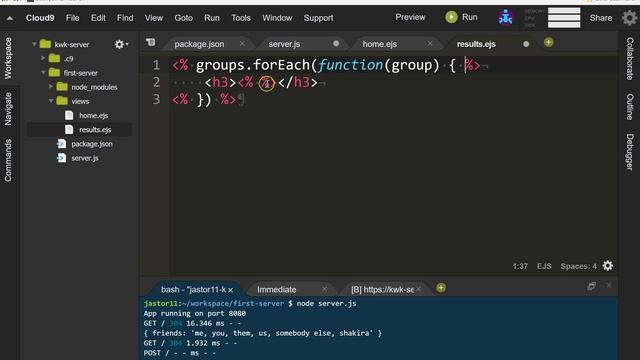The width and height of the screenshot is (640, 360).
Task: Open editor status bar settings gear
Action: click(607, 266)
